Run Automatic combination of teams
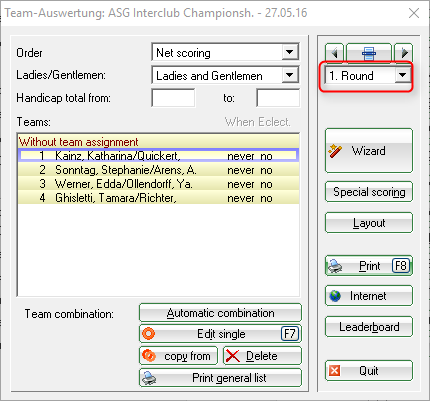This screenshot has width=430, height=401. click(220, 313)
